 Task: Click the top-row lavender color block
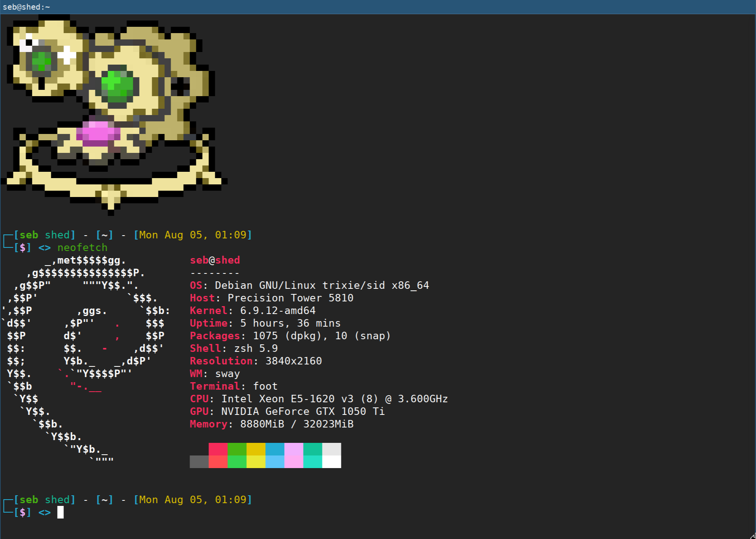tap(294, 449)
